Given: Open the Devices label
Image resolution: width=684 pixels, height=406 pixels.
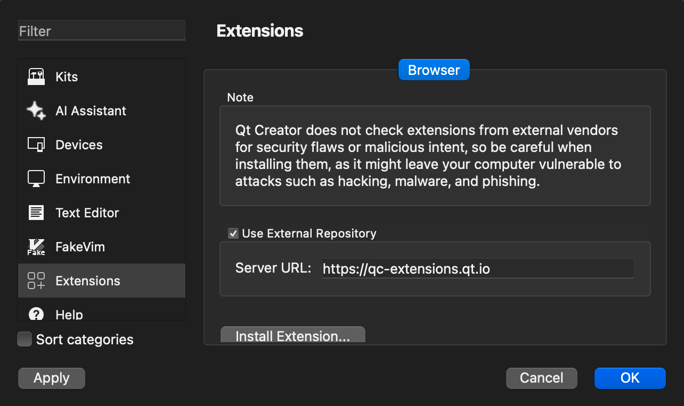Looking at the screenshot, I should (79, 145).
